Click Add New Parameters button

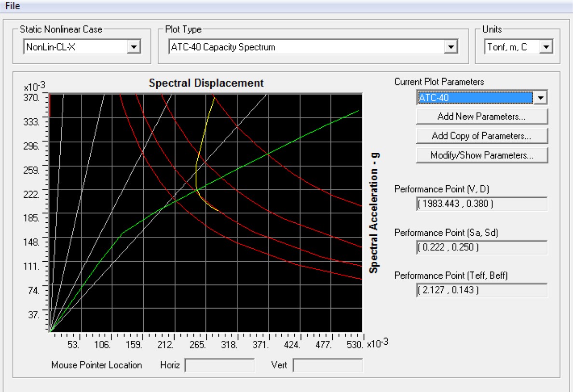[x=482, y=117]
